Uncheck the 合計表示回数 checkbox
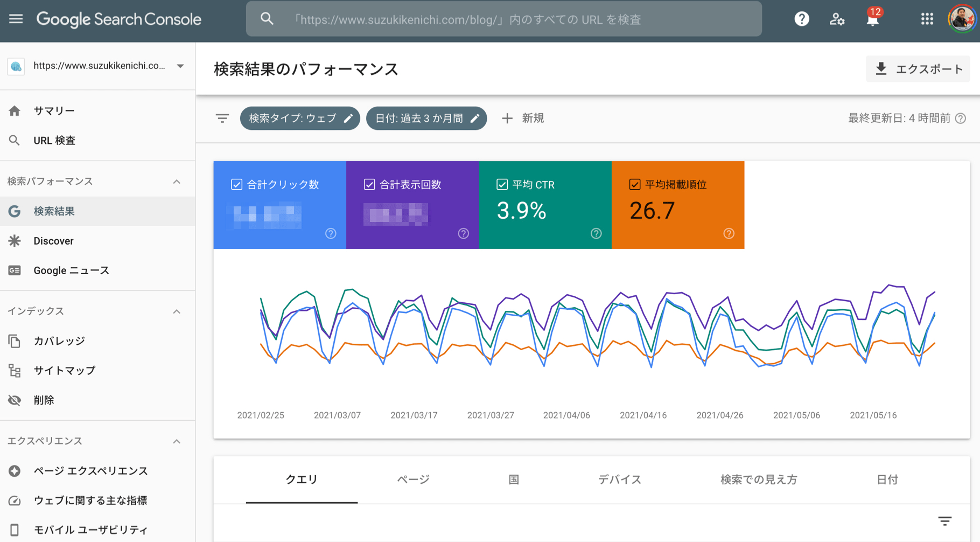Screen dimensions: 980x542 [369, 185]
